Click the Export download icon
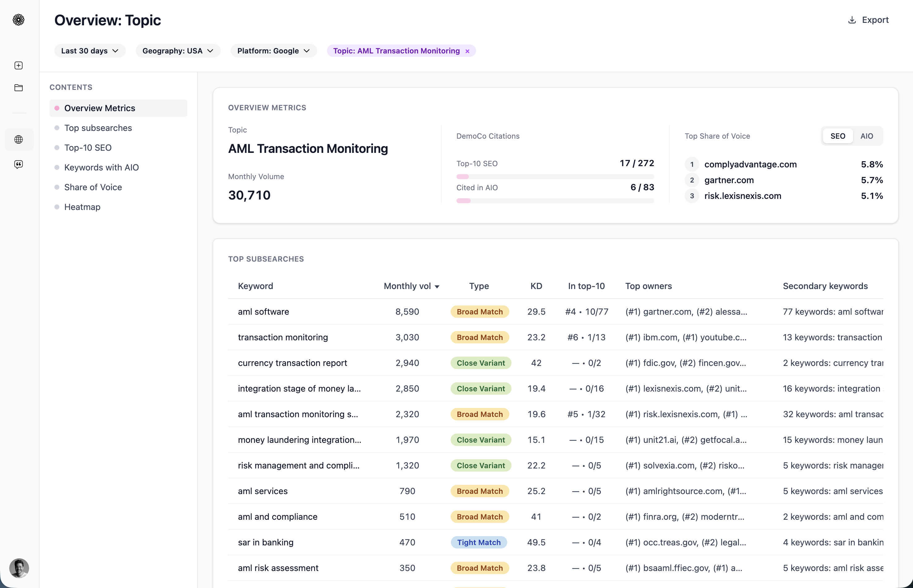The image size is (913, 588). 851,20
